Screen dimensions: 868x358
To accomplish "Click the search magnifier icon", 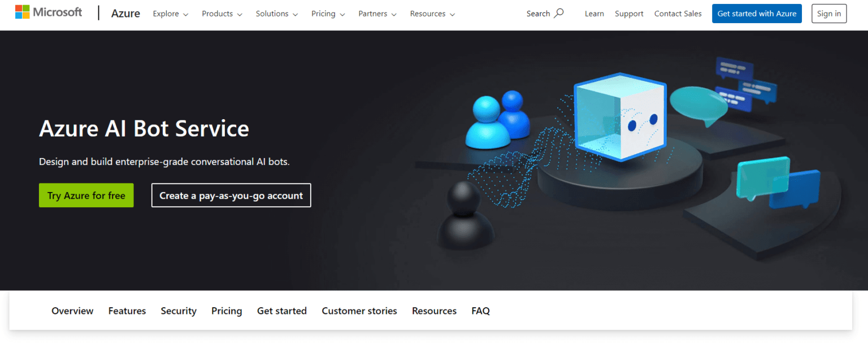I will tap(559, 14).
